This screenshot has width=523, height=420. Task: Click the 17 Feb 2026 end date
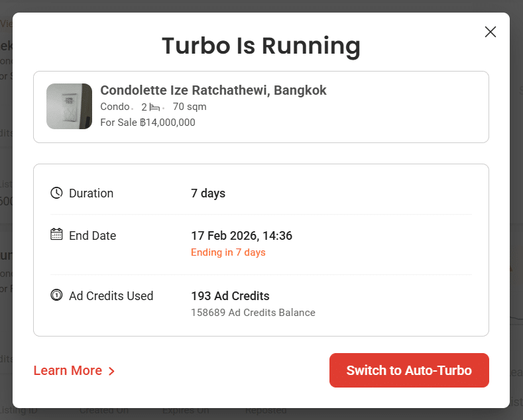click(241, 236)
